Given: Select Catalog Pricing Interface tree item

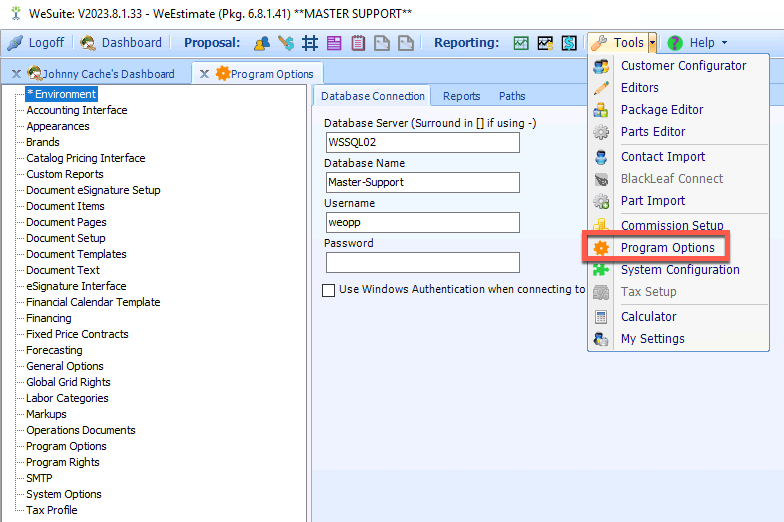Looking at the screenshot, I should pyautogui.click(x=86, y=158).
